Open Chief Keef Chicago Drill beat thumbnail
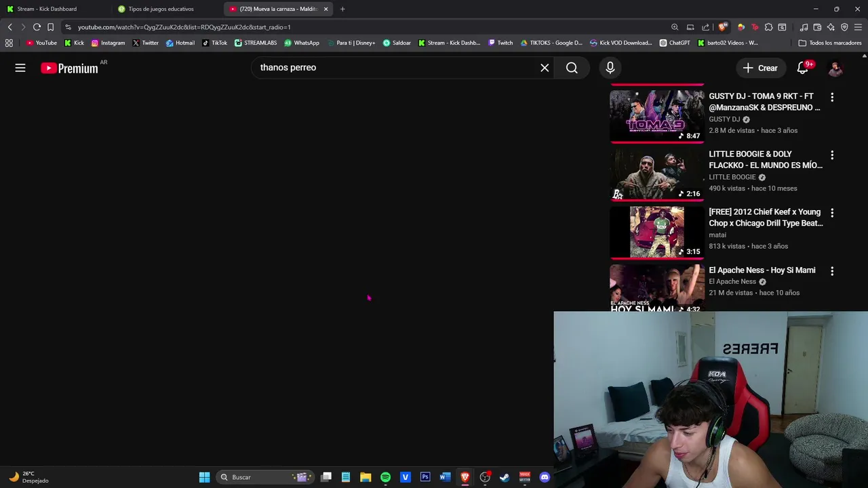 pos(657,232)
